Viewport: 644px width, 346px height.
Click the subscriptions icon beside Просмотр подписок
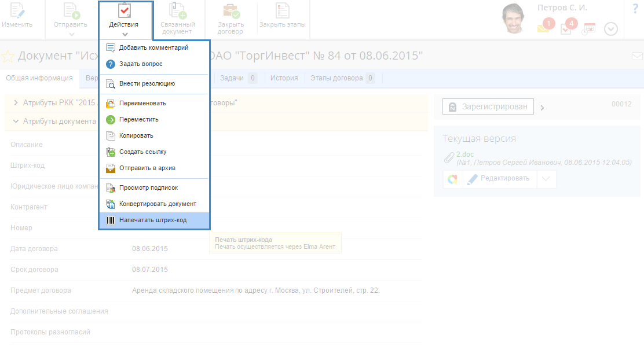tap(111, 187)
